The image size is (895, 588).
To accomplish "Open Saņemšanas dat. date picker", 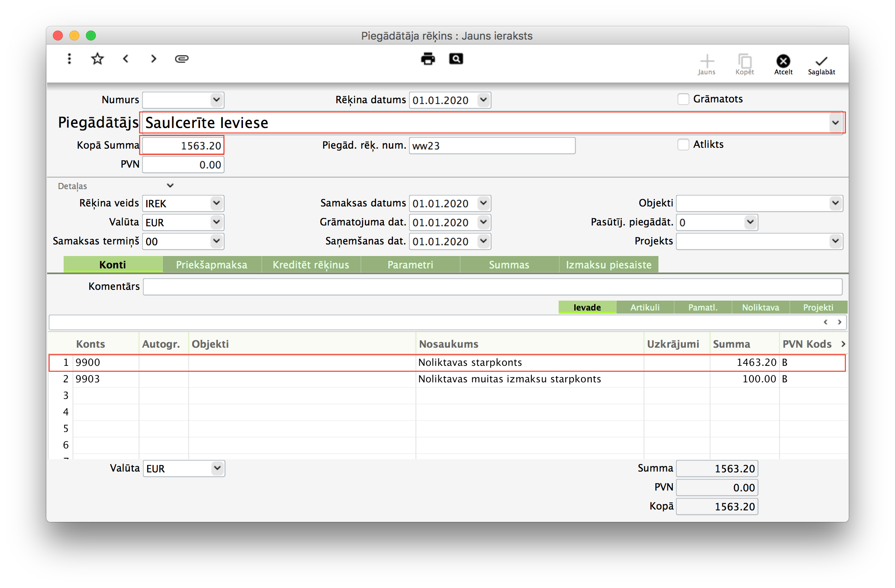I will click(x=483, y=241).
